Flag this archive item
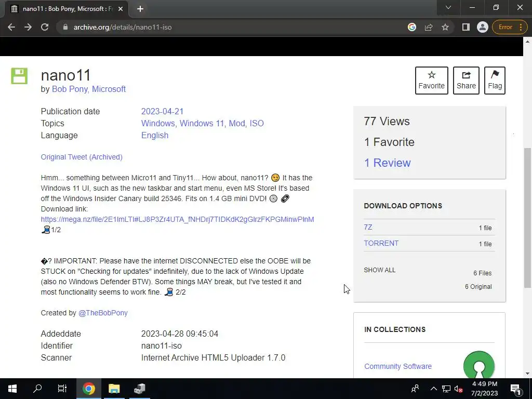The width and height of the screenshot is (532, 399). click(495, 81)
